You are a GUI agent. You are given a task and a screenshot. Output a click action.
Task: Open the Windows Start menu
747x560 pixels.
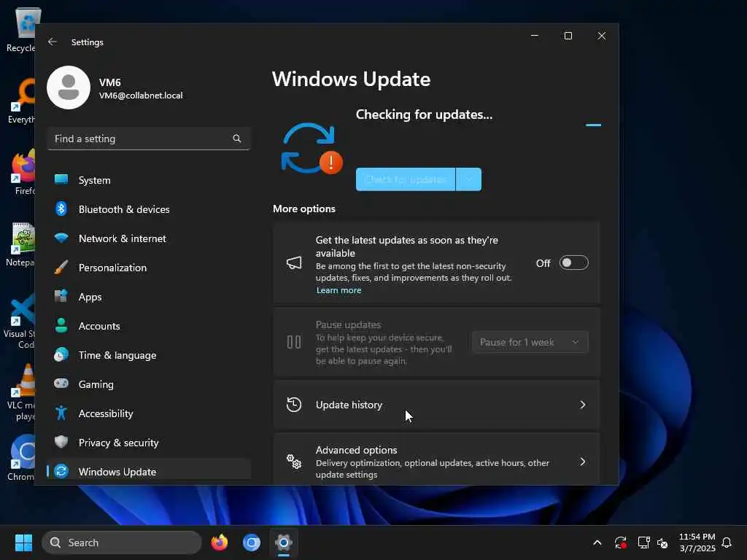click(x=23, y=542)
